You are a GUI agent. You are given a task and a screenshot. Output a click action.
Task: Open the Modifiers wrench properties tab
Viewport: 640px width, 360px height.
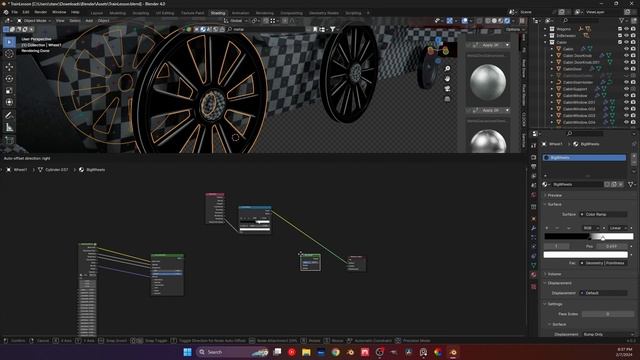point(533,228)
